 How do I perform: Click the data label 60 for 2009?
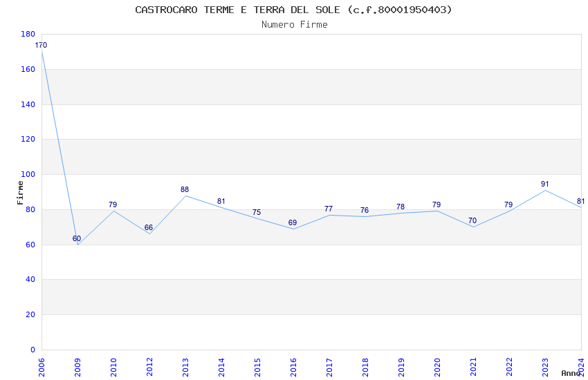click(x=77, y=238)
